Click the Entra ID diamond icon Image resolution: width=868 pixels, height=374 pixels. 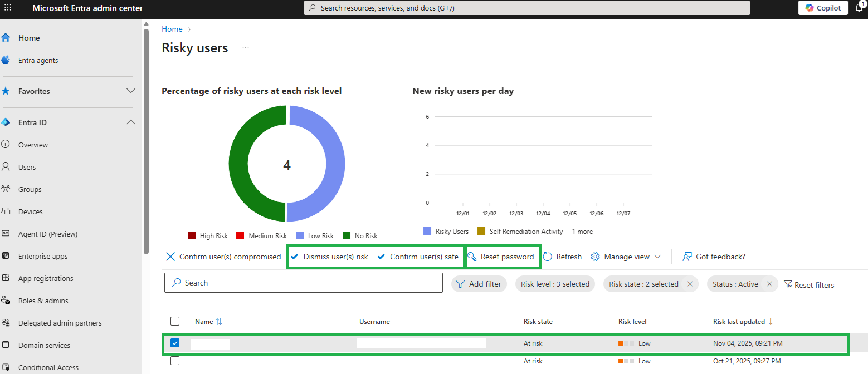[x=6, y=122]
